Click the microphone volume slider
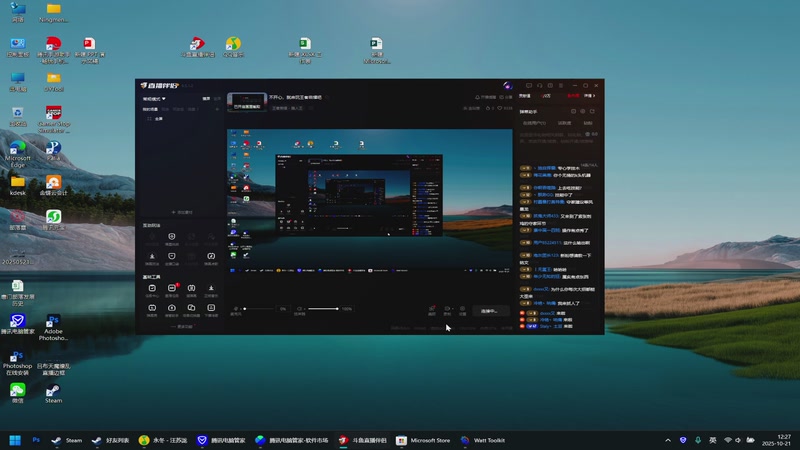 (x=259, y=309)
